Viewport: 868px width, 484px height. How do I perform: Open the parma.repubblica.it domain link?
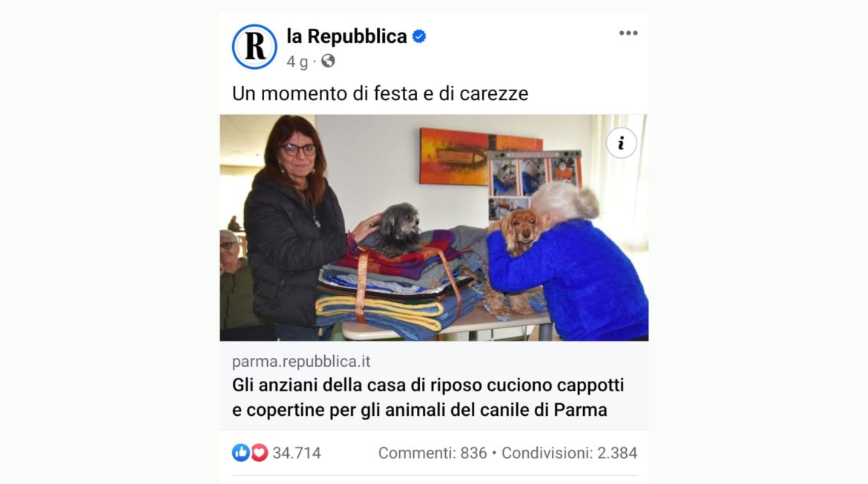[x=300, y=361]
